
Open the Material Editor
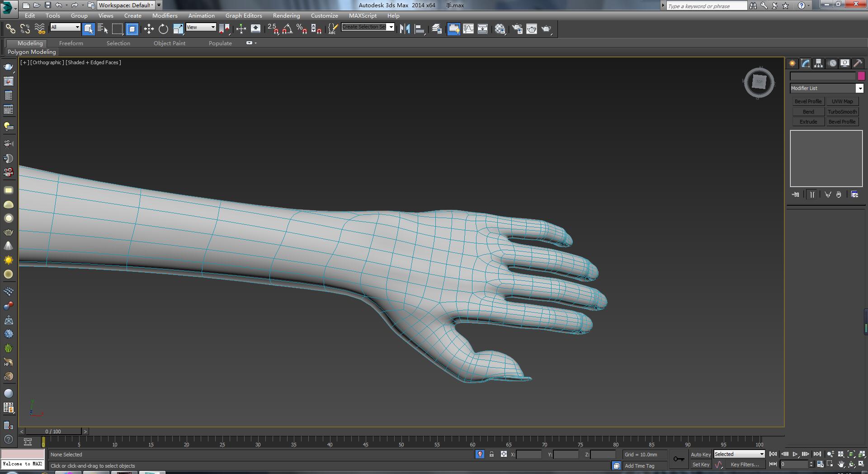click(x=500, y=29)
